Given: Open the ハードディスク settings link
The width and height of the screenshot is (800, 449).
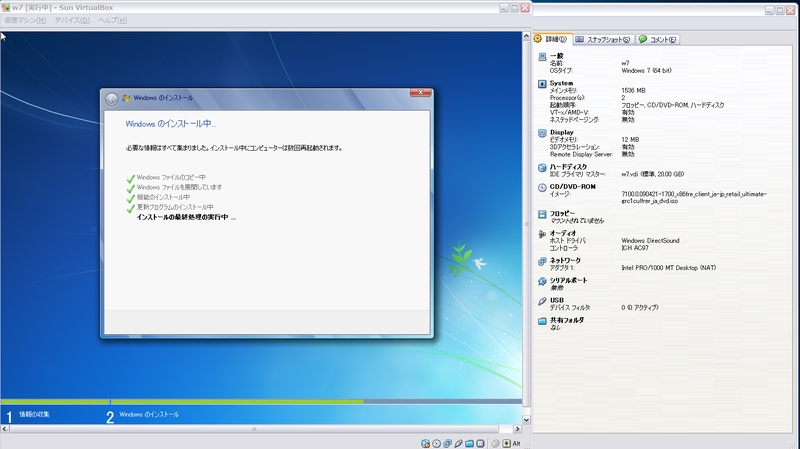Looking at the screenshot, I should point(568,167).
